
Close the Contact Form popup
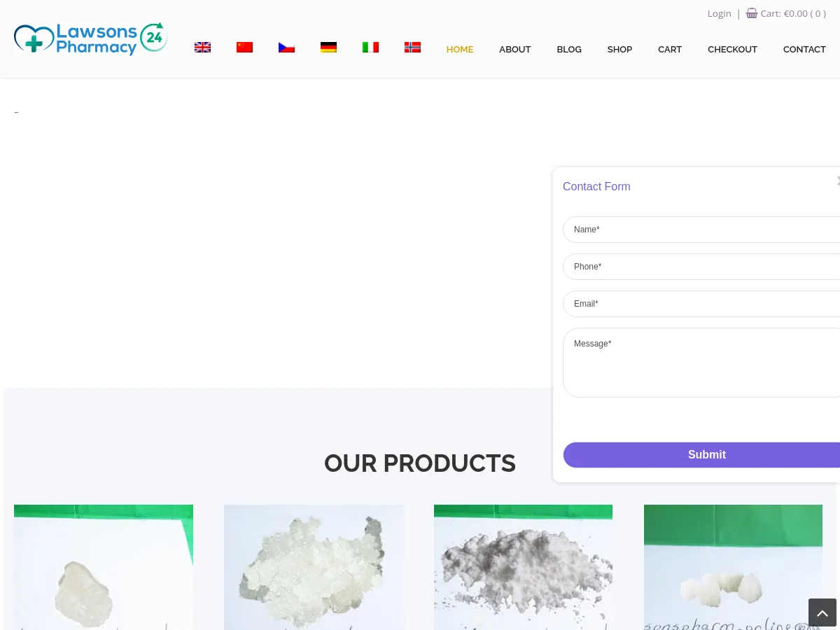pos(837,181)
